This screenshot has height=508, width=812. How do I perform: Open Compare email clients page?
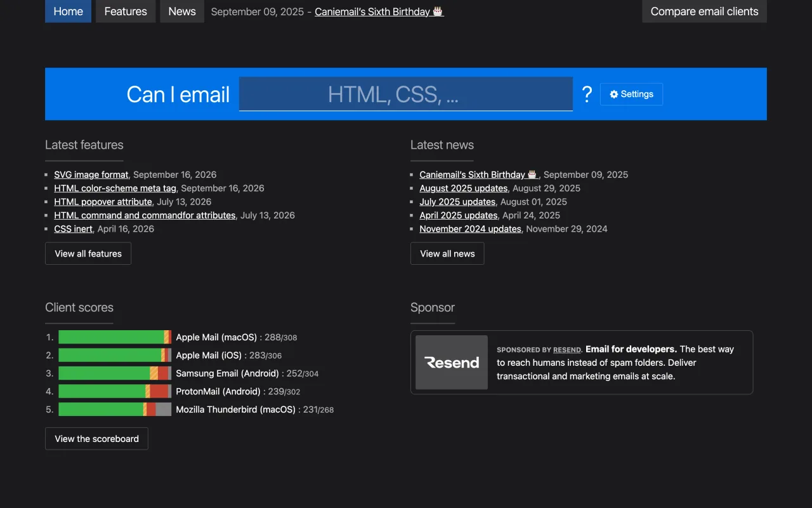[704, 11]
